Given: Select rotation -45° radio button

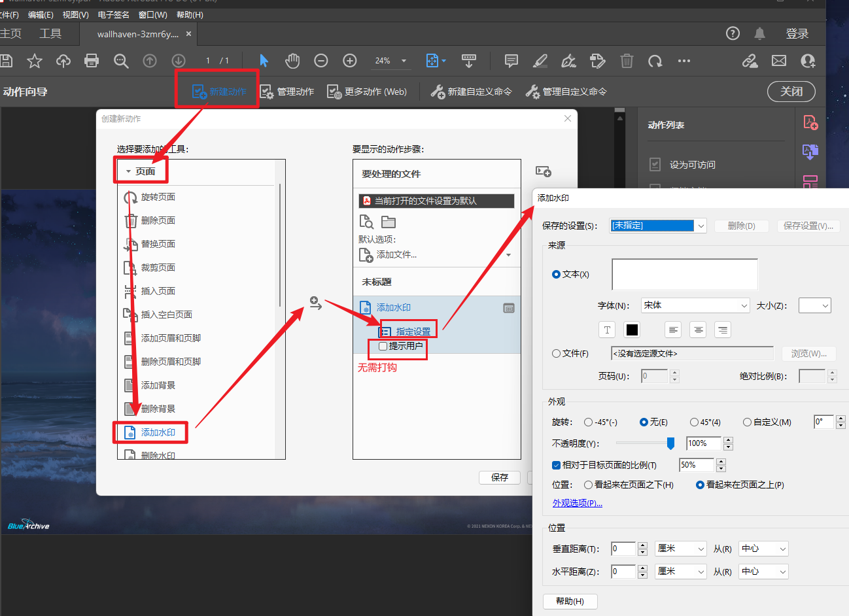Looking at the screenshot, I should [588, 422].
